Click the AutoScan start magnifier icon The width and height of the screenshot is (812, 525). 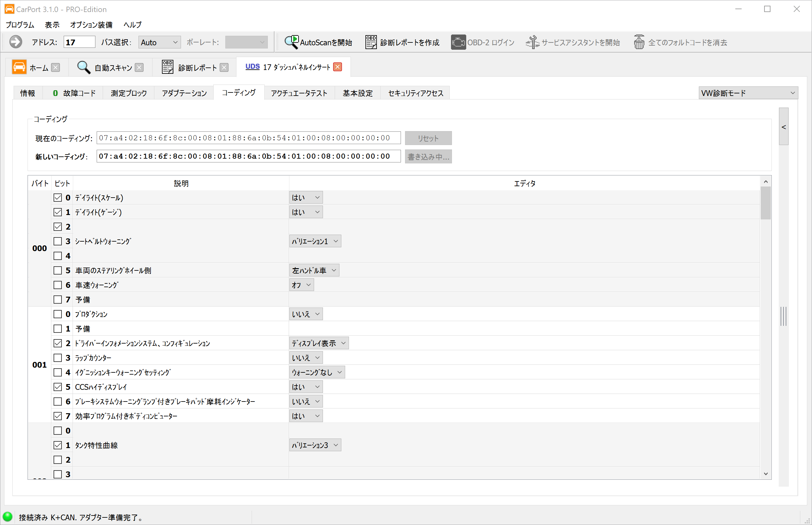pos(291,42)
